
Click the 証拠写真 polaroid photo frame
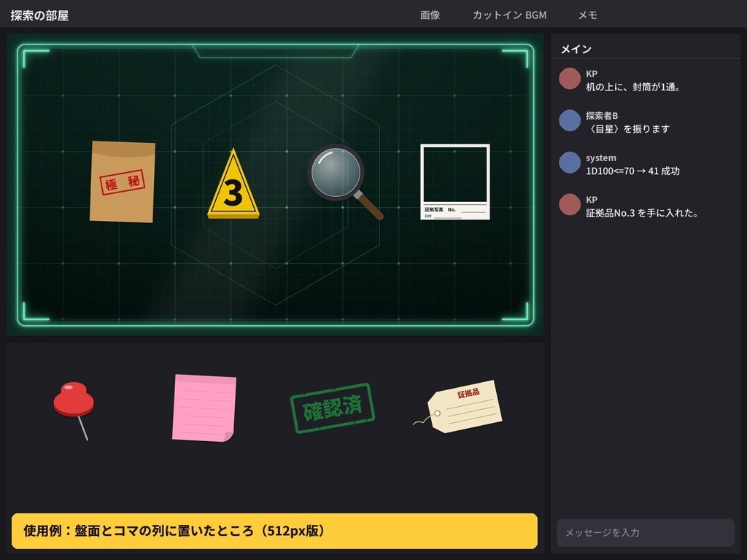[455, 182]
